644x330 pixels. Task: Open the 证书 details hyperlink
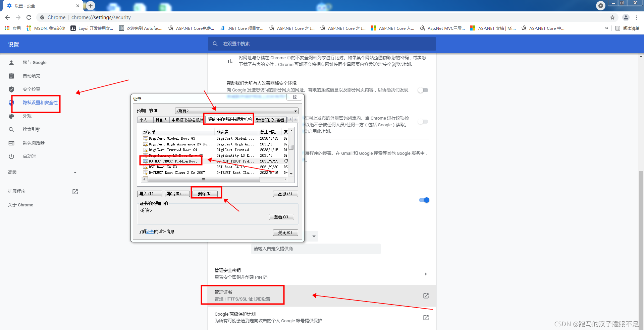point(150,232)
